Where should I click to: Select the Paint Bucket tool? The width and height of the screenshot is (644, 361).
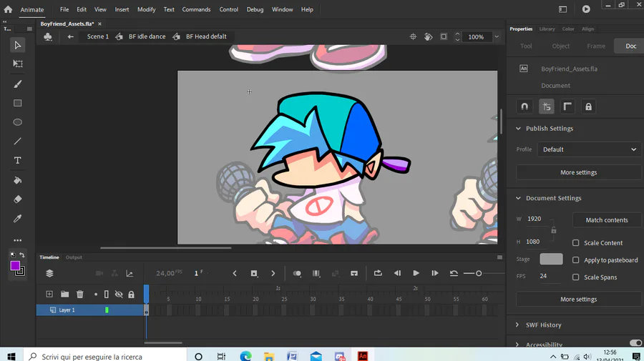click(17, 180)
